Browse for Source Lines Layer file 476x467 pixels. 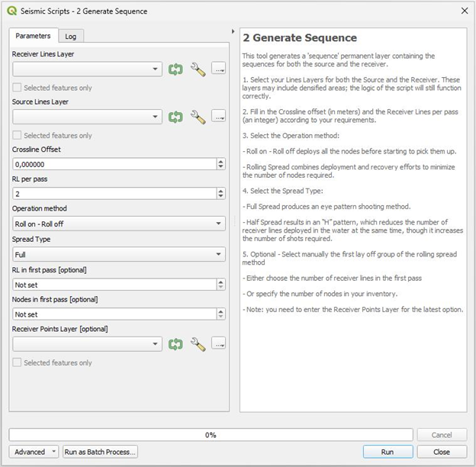(x=219, y=117)
